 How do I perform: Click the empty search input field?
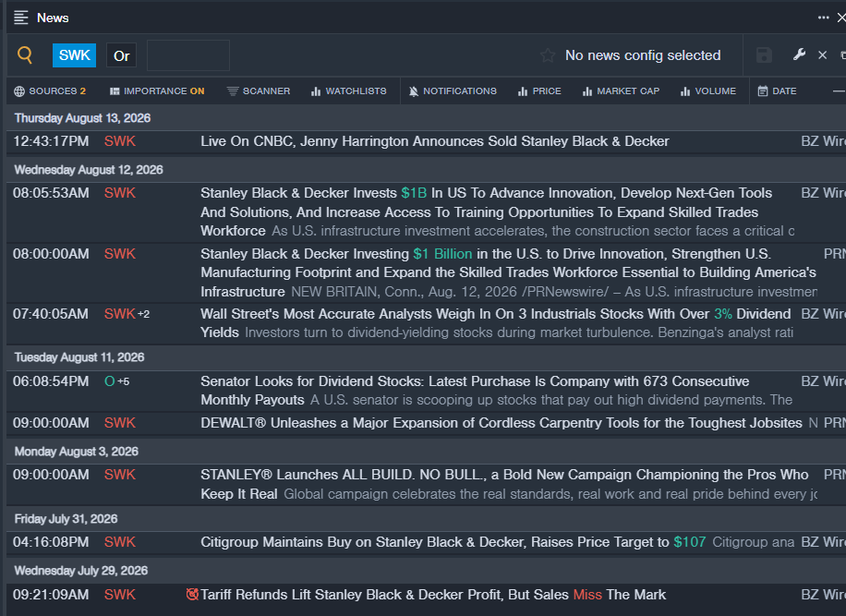pyautogui.click(x=188, y=55)
